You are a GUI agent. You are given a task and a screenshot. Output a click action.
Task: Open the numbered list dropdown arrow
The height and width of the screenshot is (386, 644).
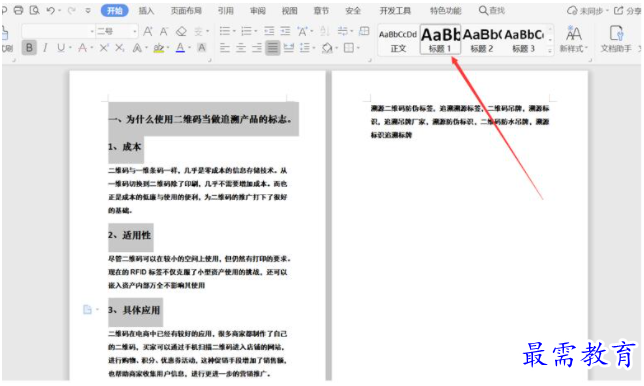pos(256,31)
